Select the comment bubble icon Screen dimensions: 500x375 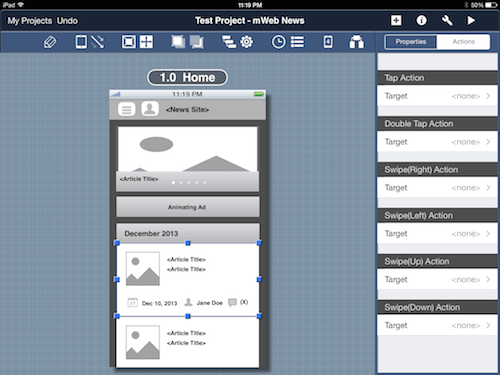coord(232,302)
